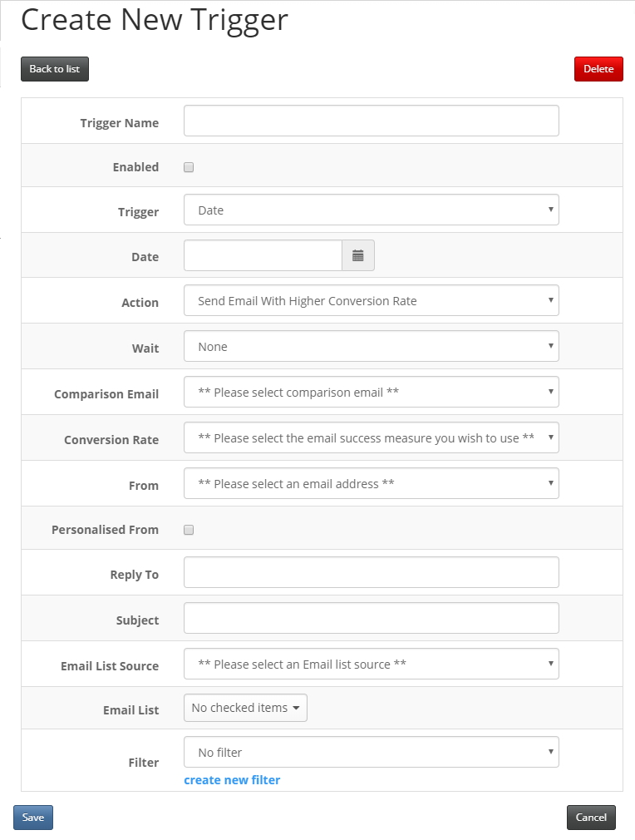Open the Action dropdown
The width and height of the screenshot is (635, 840).
coord(371,300)
